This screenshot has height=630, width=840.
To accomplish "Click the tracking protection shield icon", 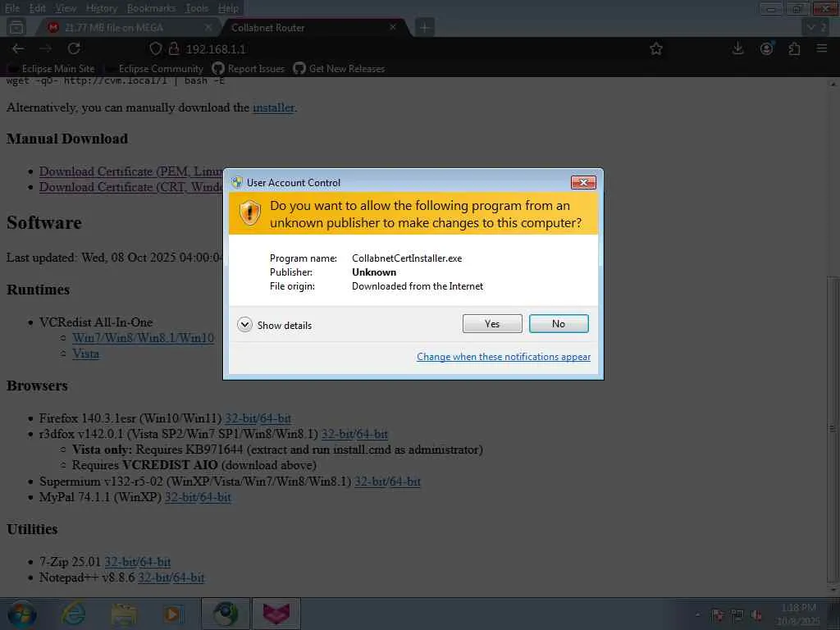I will [x=155, y=48].
